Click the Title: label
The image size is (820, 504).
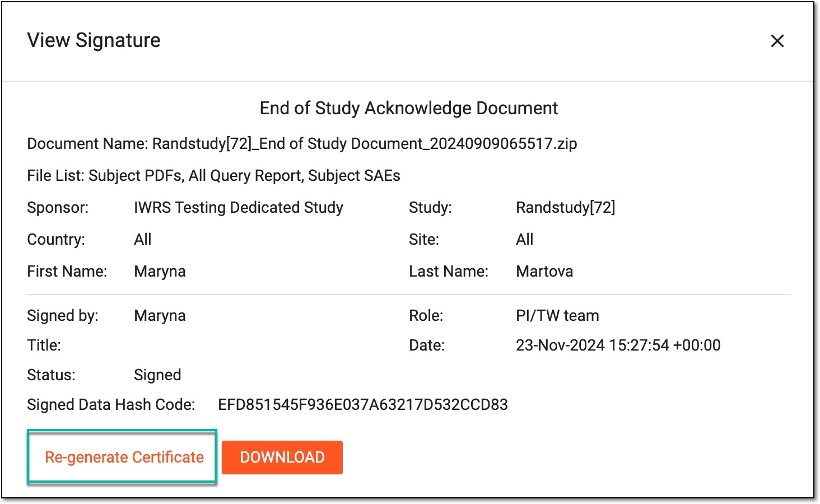44,345
